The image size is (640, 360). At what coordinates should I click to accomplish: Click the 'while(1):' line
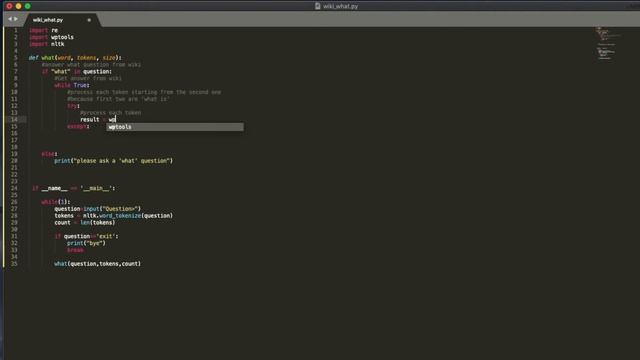click(x=56, y=202)
